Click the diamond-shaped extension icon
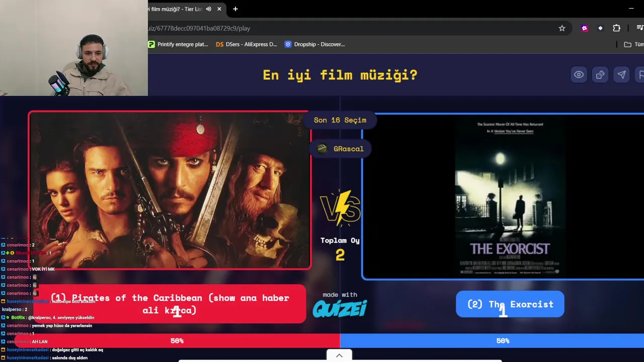Viewport: 644px width, 362px height. (600, 28)
